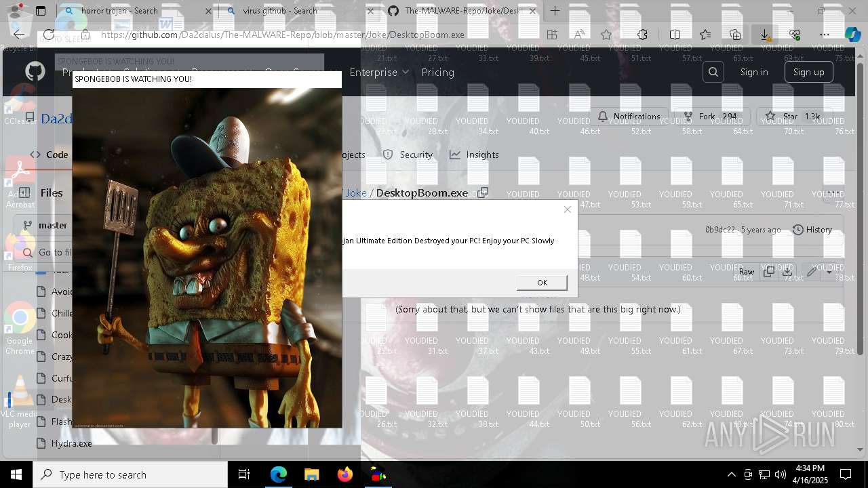This screenshot has width=868, height=488.
Task: Add page to favorites star icon
Action: (606, 35)
